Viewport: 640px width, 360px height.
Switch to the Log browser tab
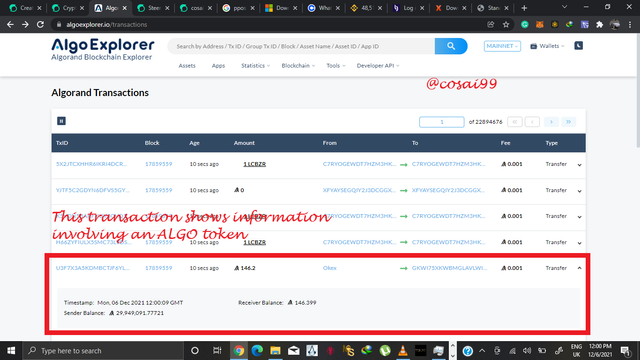click(x=408, y=8)
